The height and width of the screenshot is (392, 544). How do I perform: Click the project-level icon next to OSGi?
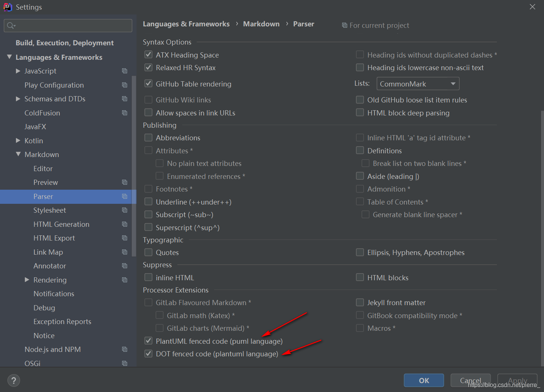[125, 363]
